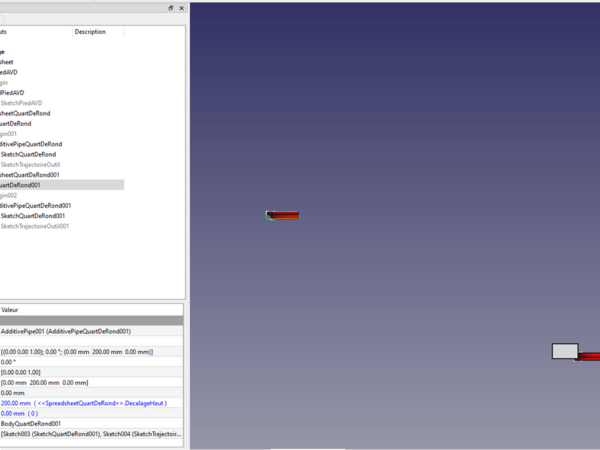This screenshot has height=450, width=600.
Task: Select the SketchQuartDeRond001 tree item
Action: point(33,216)
